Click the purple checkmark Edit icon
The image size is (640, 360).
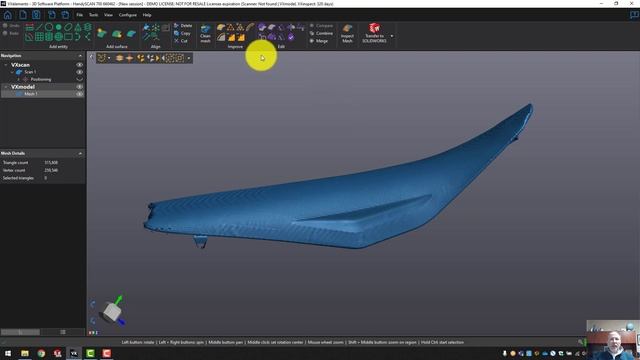[291, 37]
